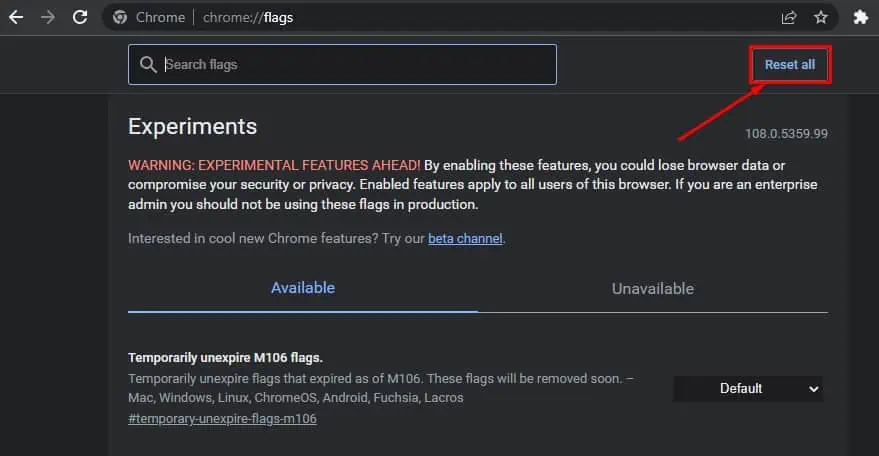The height and width of the screenshot is (456, 879).
Task: Select the version number 108.0.5359.99
Action: (x=786, y=134)
